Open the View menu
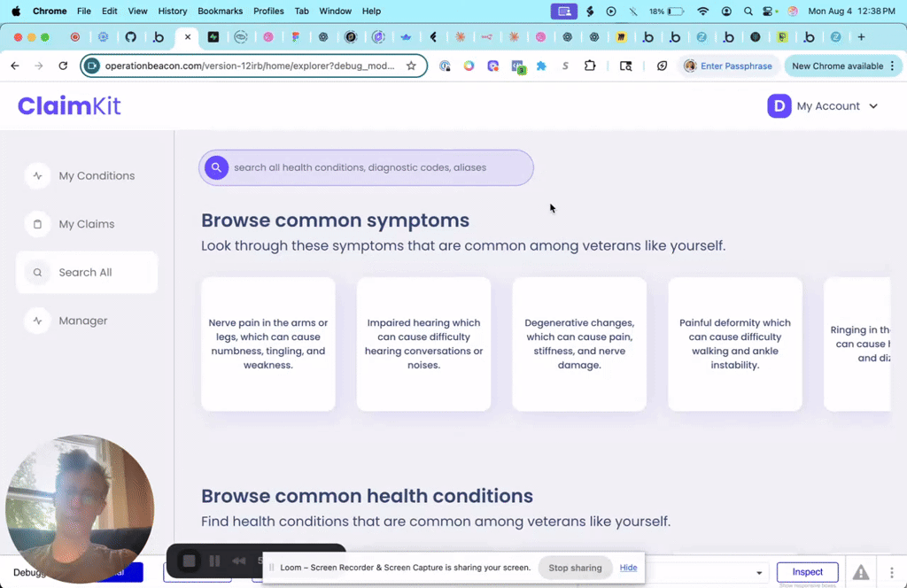Screen dimensions: 907x588 pos(137,11)
